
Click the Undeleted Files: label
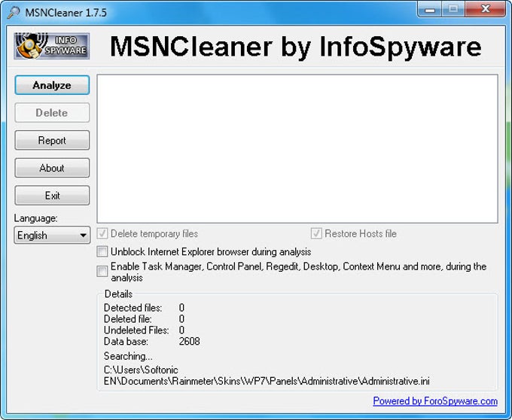click(136, 330)
